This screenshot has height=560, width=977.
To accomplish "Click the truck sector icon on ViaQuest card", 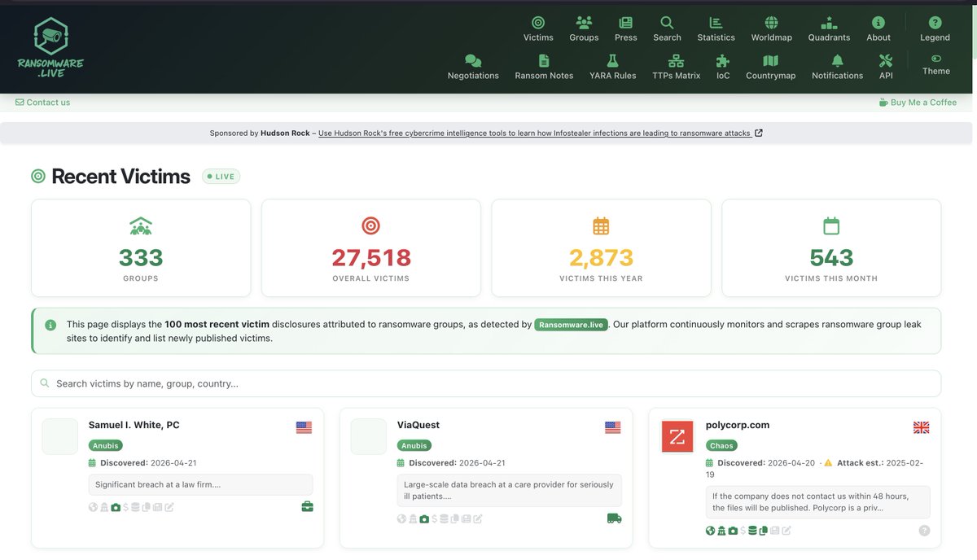I will pyautogui.click(x=615, y=518).
